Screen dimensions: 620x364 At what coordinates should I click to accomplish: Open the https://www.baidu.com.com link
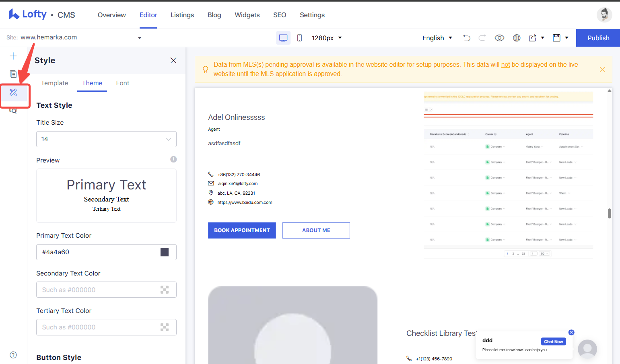(x=245, y=202)
